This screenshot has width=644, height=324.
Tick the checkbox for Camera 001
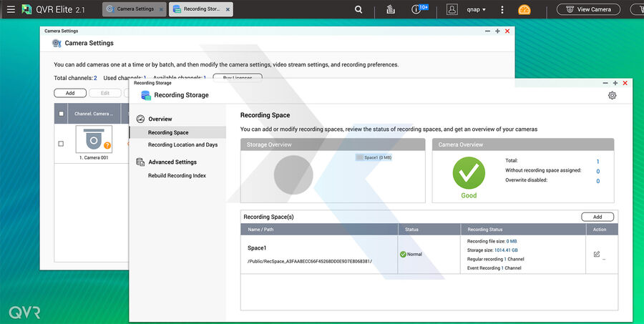click(61, 144)
